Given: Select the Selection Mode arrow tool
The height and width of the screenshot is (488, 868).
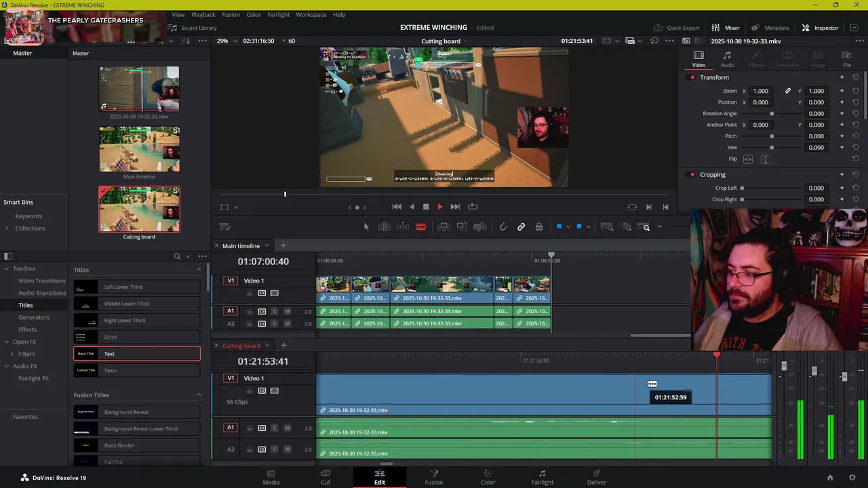Looking at the screenshot, I should pos(366,227).
